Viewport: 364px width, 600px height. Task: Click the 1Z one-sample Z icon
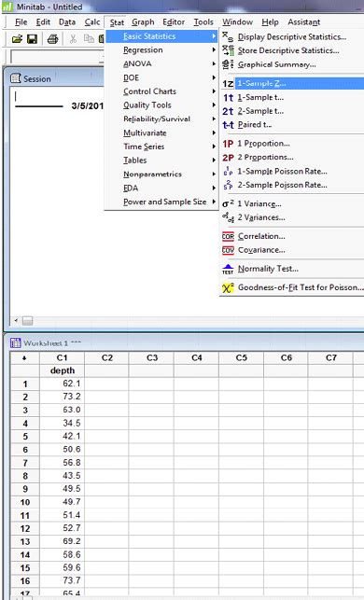pos(228,83)
